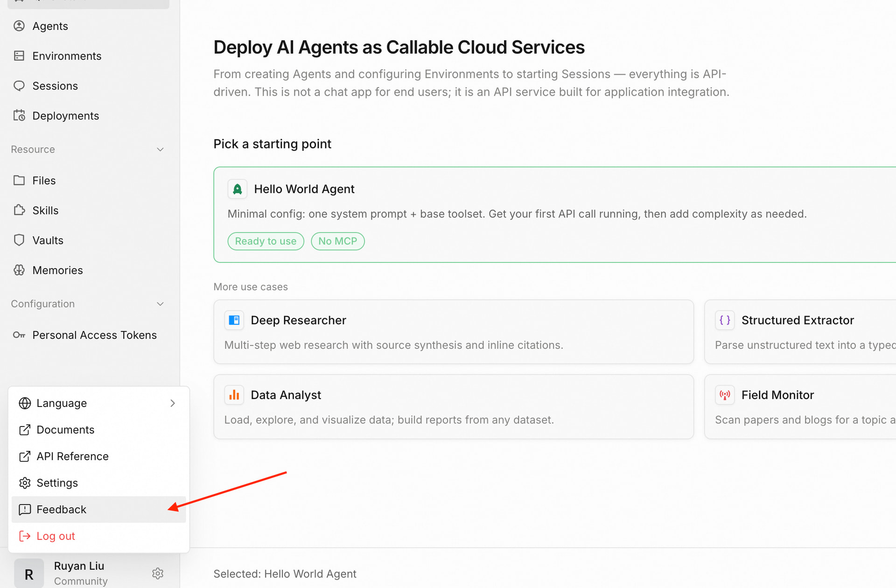Viewport: 896px width, 588px height.
Task: Select the Structured Extractor card
Action: 800,332
